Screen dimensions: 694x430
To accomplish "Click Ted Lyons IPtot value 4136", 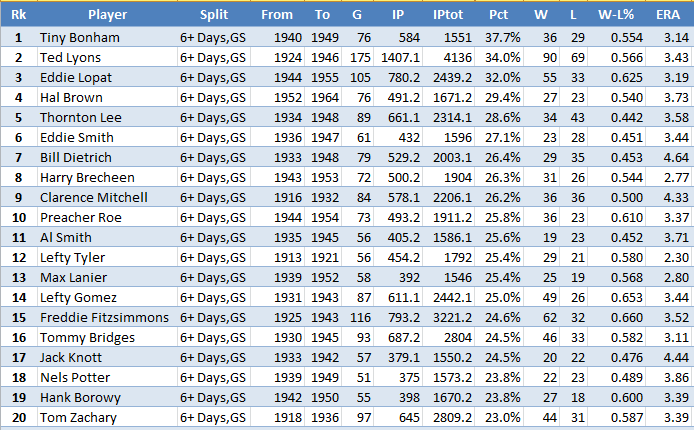I will tap(446, 57).
